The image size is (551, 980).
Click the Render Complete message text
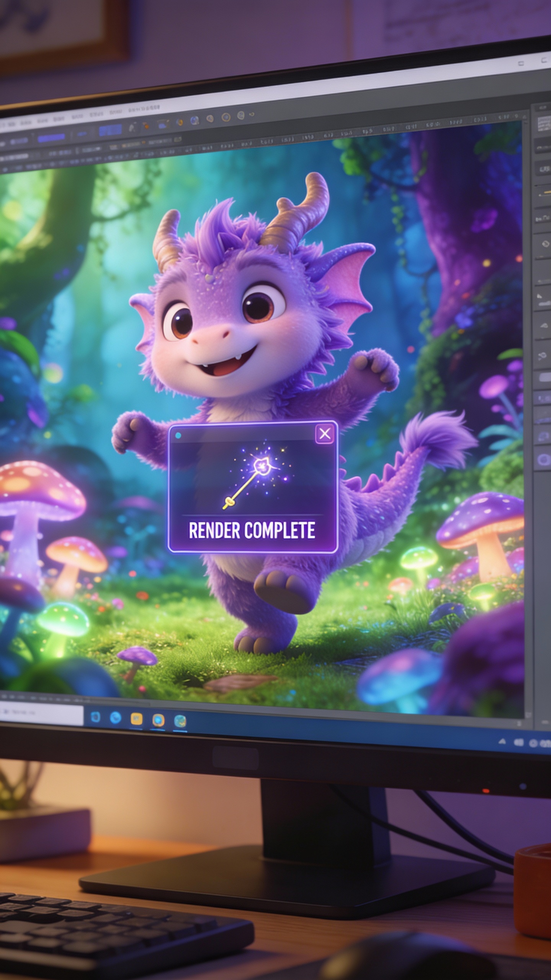[x=252, y=530]
